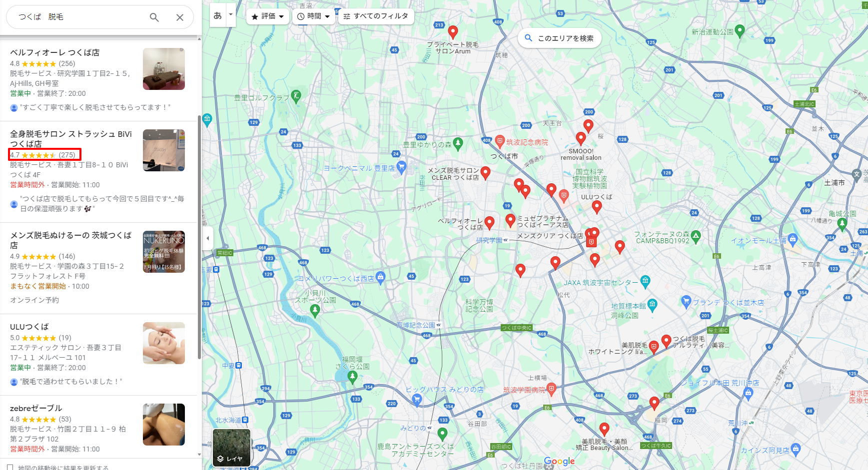Viewport: 868px width, 470px height.
Task: Click the ストラッシュ 4.7 rating (275)
Action: [x=42, y=155]
